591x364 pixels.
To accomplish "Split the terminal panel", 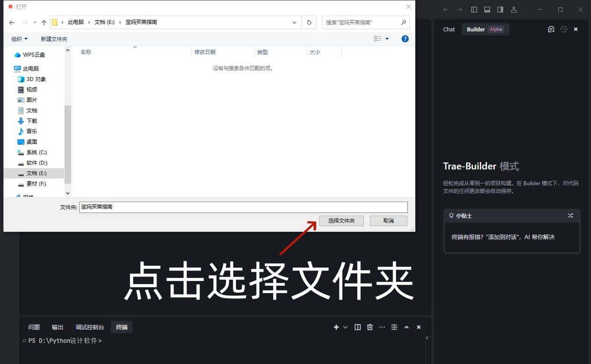I will 357,327.
